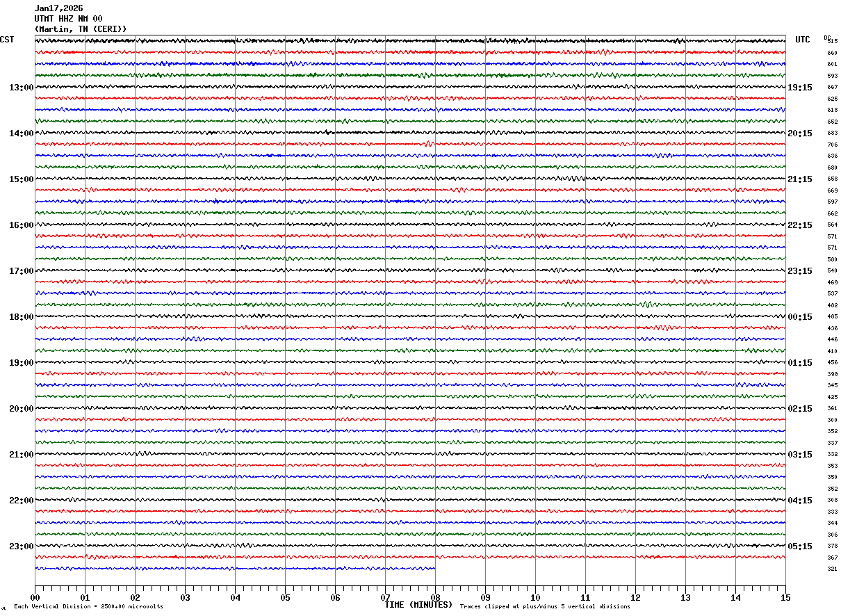Select the 16:00 CST time label
This screenshot has width=841, height=616.
(21, 225)
